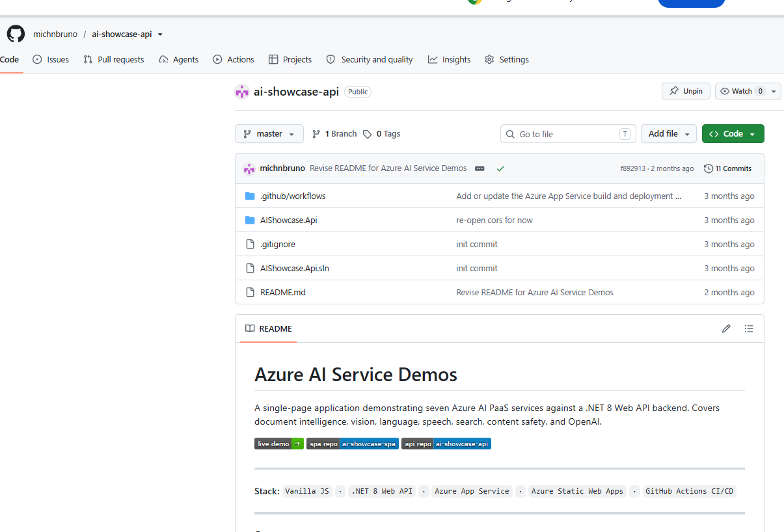Screen dimensions: 784x532
Task: Open the 0 Tags link
Action: [382, 134]
